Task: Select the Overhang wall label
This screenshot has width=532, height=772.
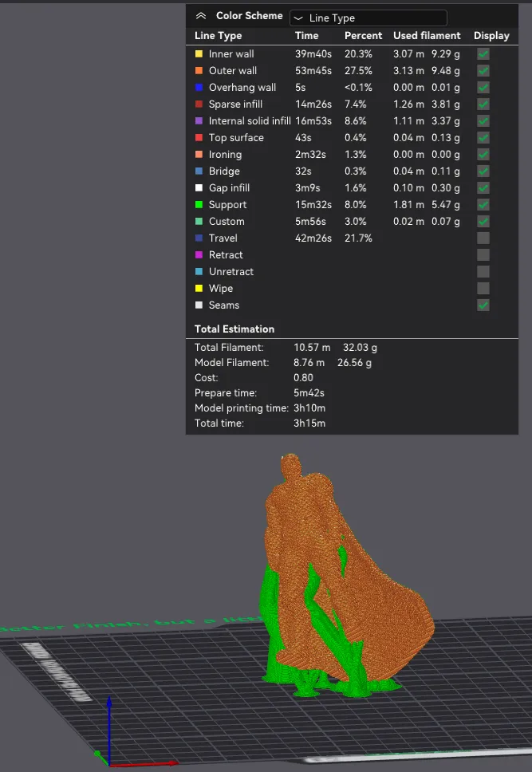Action: click(x=242, y=88)
